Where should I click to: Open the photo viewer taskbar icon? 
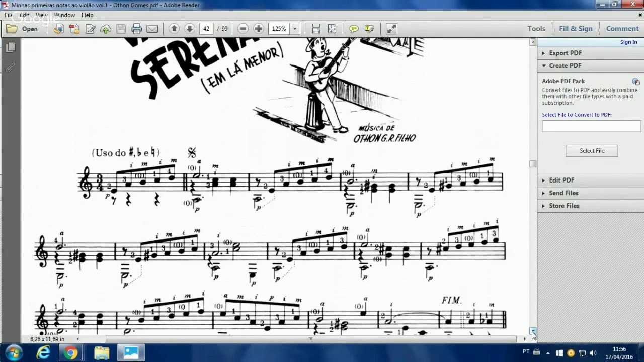point(131,353)
